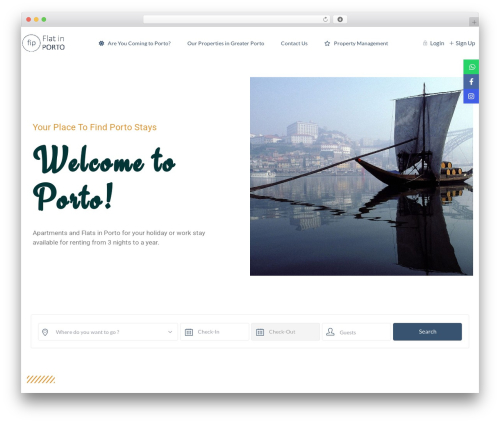Open 'Our Properties in Greater Porto' menu

pyautogui.click(x=226, y=43)
